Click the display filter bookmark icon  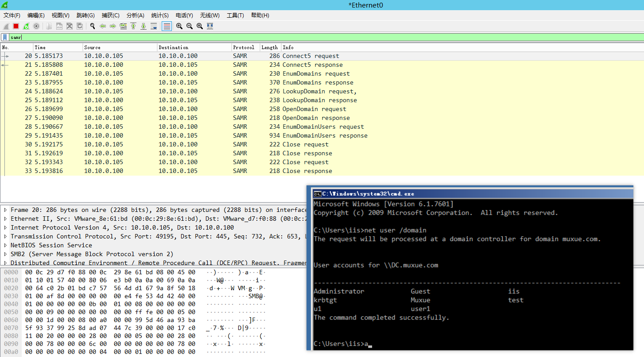(x=5, y=38)
